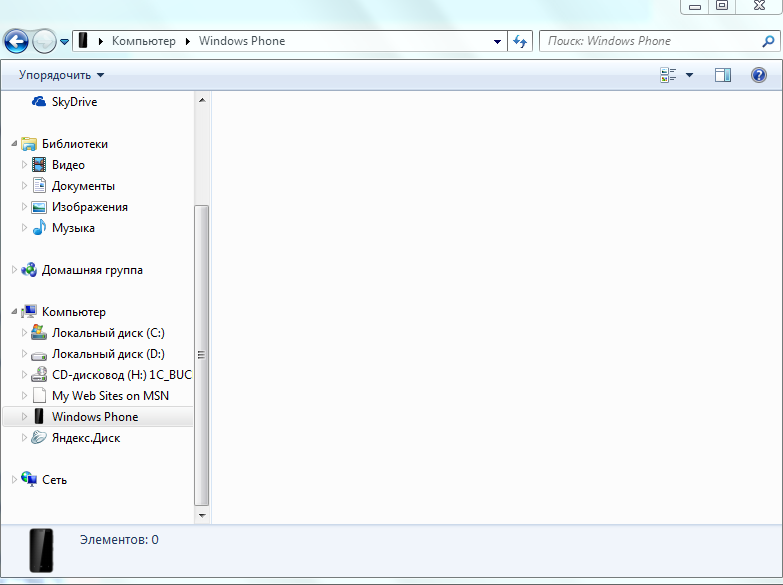Open address bar history dropdown arrow
The image size is (783, 585).
[497, 41]
